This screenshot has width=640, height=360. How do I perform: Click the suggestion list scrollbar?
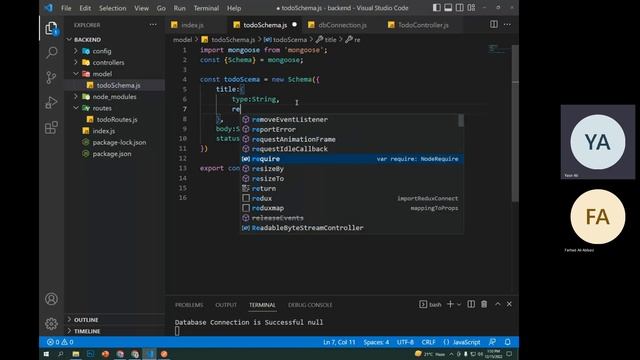461,121
